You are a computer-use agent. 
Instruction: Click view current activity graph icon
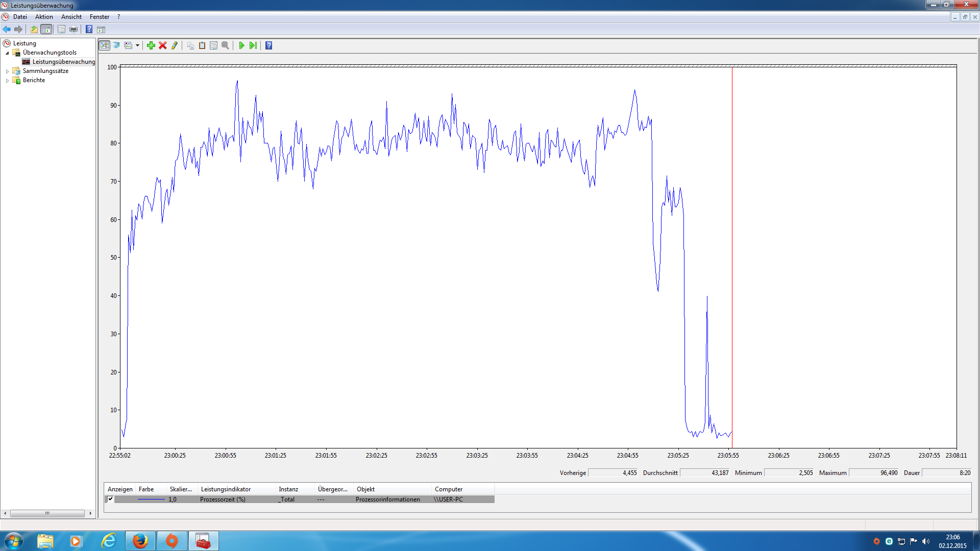pos(105,45)
